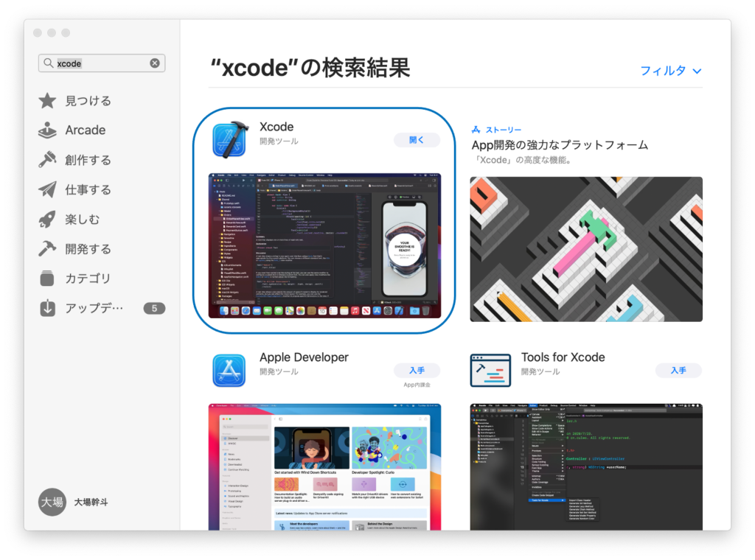Open the 開発する category

[x=81, y=248]
